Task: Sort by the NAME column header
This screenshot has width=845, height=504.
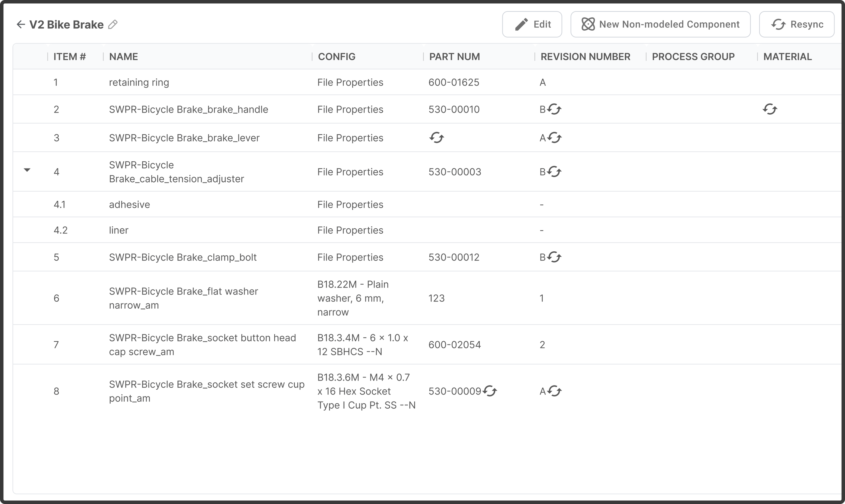Action: pos(124,57)
